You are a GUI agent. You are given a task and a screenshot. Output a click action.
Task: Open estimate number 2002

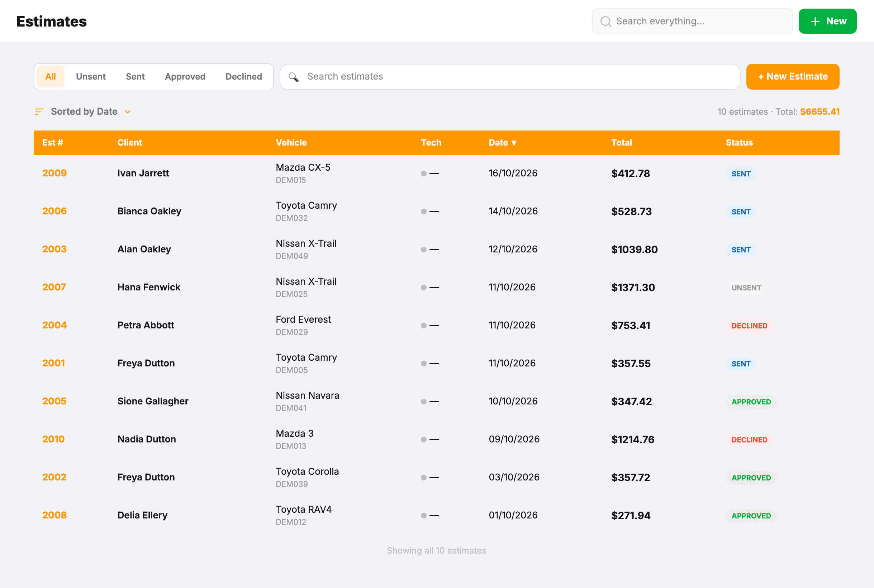coord(54,477)
